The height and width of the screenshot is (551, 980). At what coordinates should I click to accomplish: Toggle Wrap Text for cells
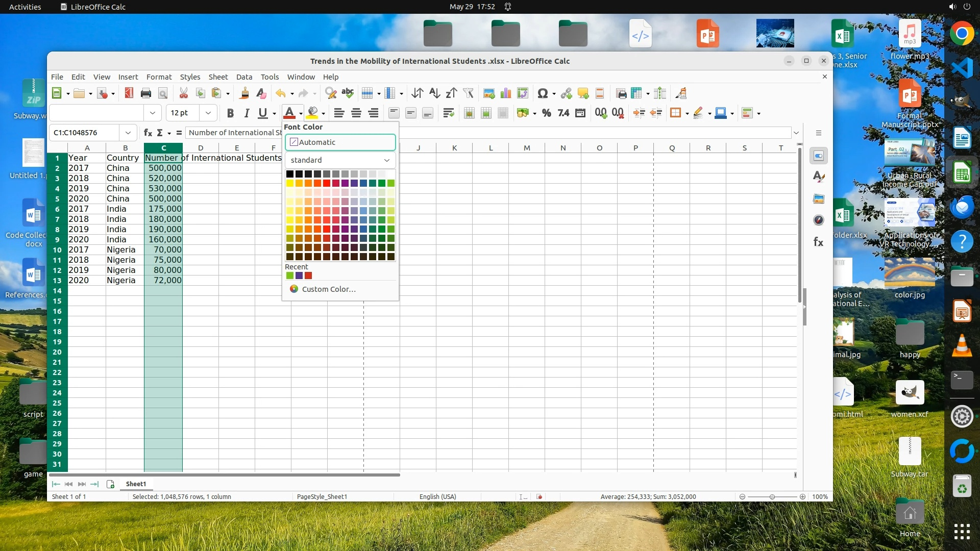[448, 113]
